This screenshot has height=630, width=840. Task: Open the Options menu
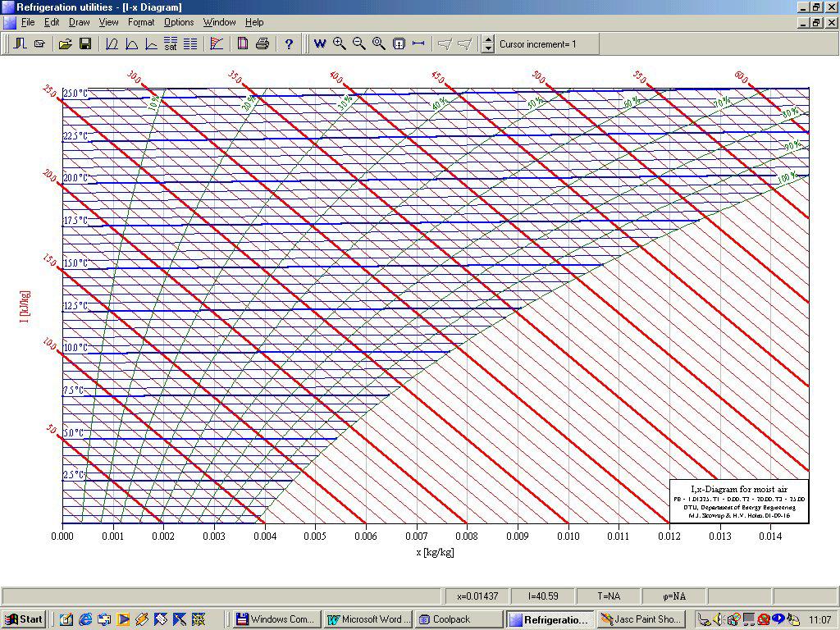pos(179,22)
